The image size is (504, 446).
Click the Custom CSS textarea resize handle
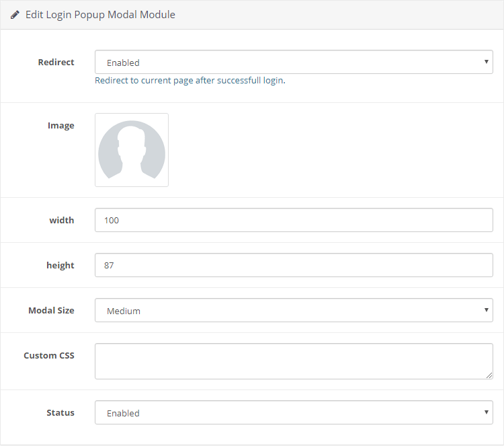pos(489,375)
